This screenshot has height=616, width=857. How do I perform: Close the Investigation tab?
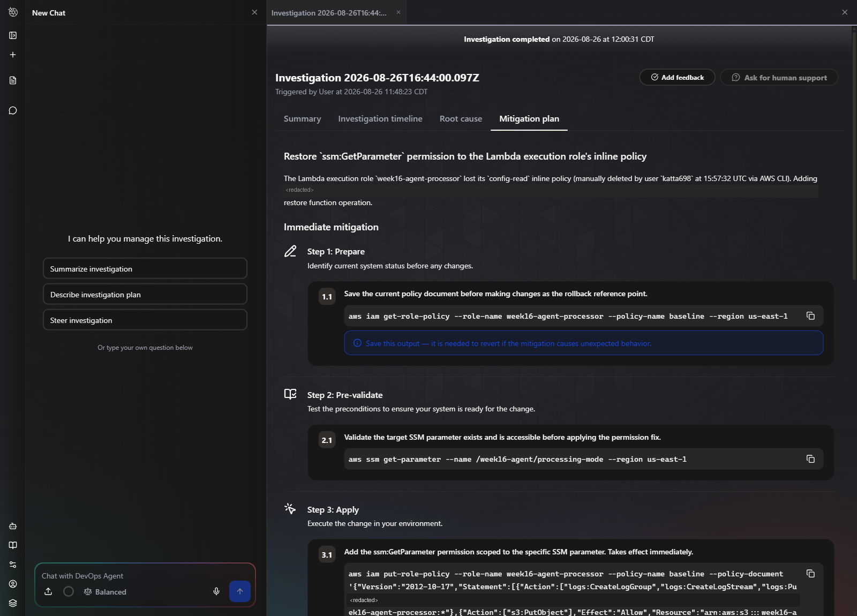(399, 12)
